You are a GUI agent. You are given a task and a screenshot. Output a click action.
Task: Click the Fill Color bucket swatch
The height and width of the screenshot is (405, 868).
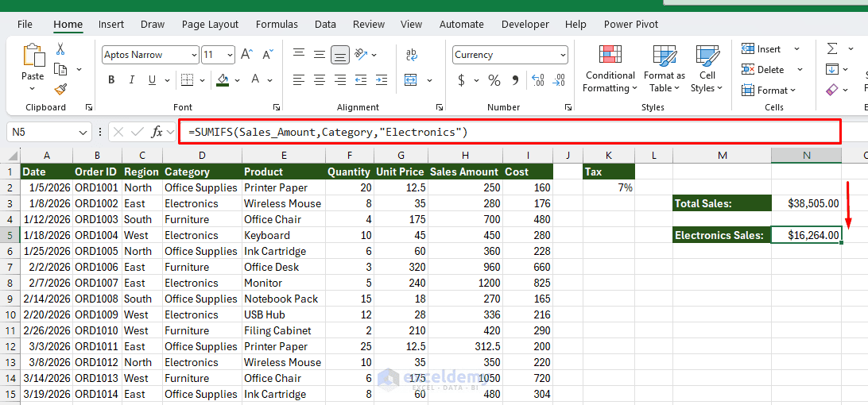[223, 79]
